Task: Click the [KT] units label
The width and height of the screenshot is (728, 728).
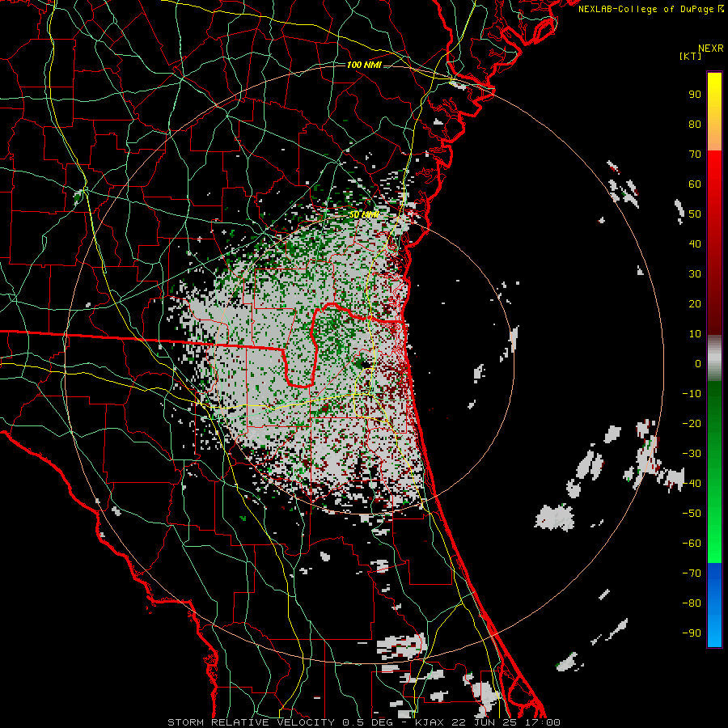Action: coord(690,56)
